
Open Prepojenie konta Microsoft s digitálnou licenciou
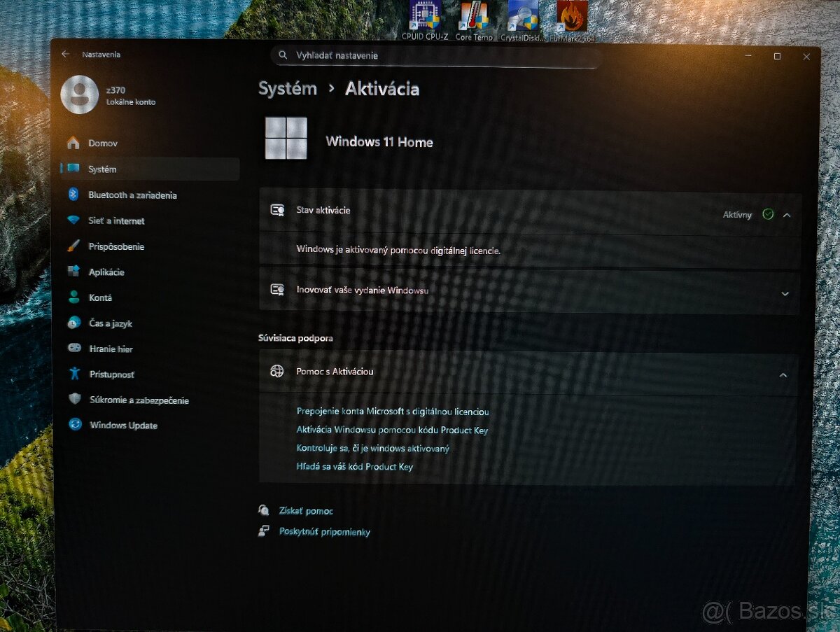click(x=392, y=412)
